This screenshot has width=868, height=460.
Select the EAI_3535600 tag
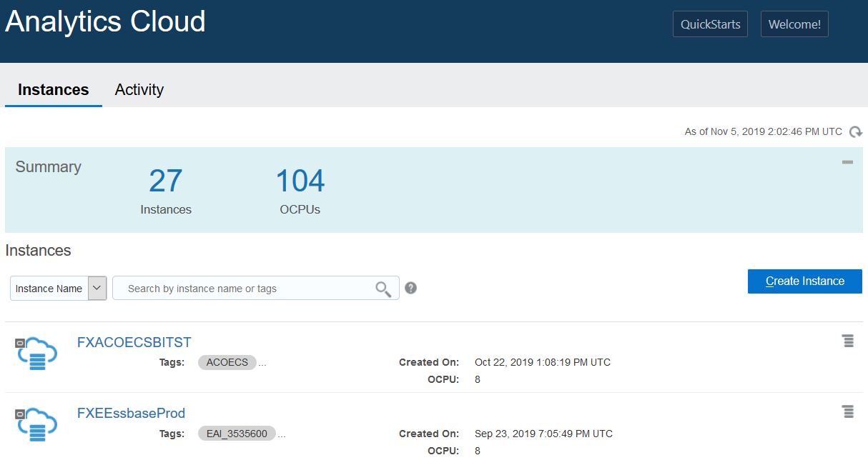coord(237,434)
